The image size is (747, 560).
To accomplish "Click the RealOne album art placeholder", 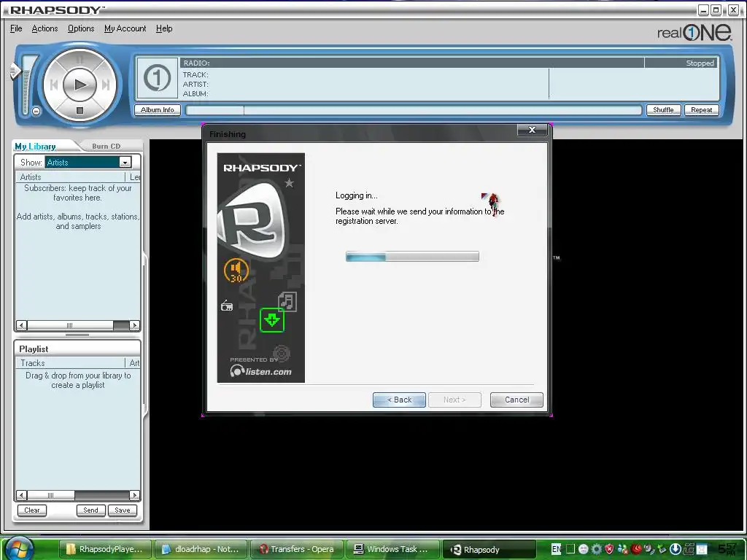I will (x=157, y=77).
